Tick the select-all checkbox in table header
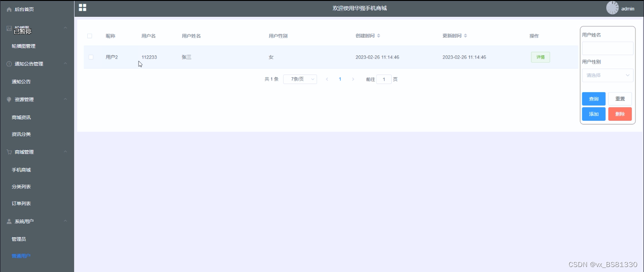This screenshot has height=272, width=644. (90, 36)
